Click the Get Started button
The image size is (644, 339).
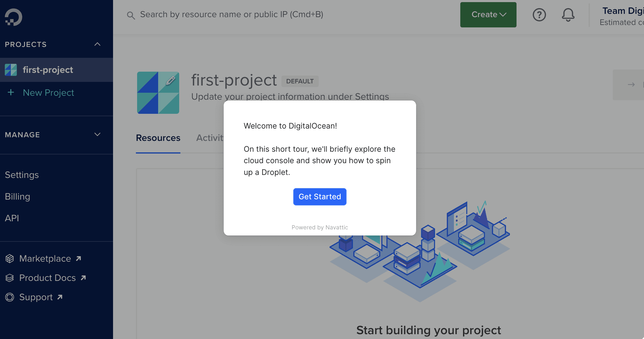(x=320, y=197)
